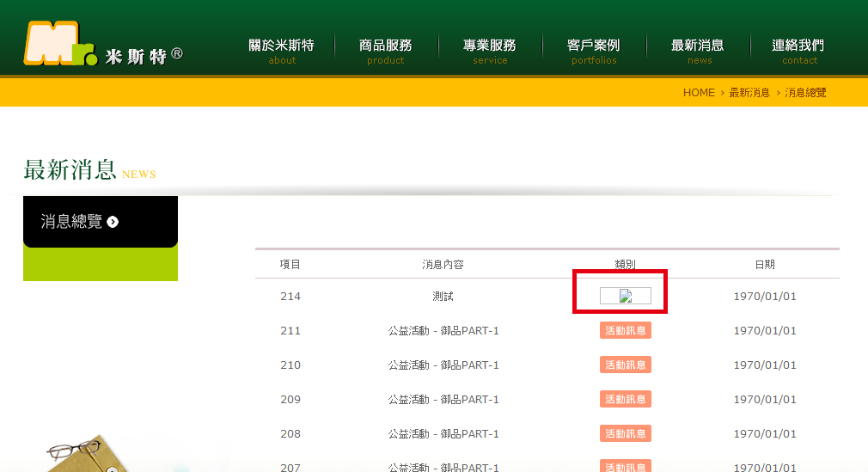Open the 客戶案例 portfolios menu
Viewport: 868px width, 472px height.
click(x=593, y=51)
